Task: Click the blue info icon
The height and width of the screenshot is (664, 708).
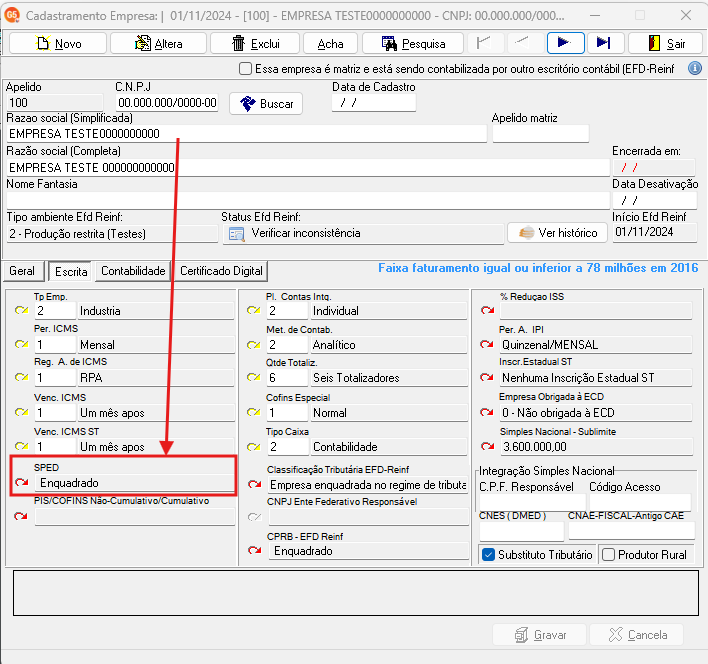Action: click(x=694, y=68)
